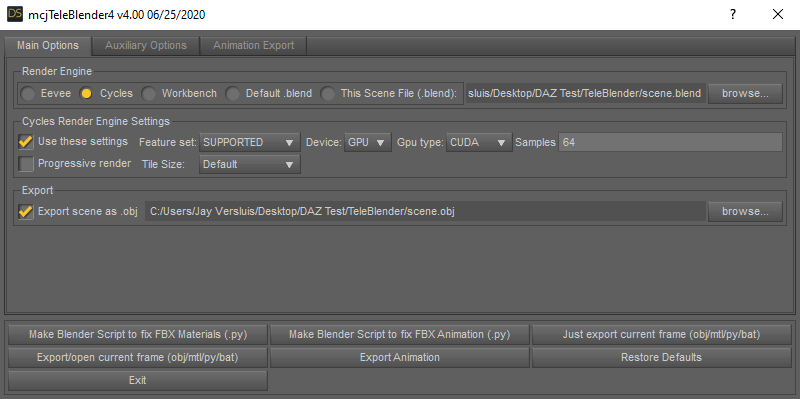The height and width of the screenshot is (399, 800).
Task: Toggle the Use these settings checkbox
Action: click(x=26, y=141)
